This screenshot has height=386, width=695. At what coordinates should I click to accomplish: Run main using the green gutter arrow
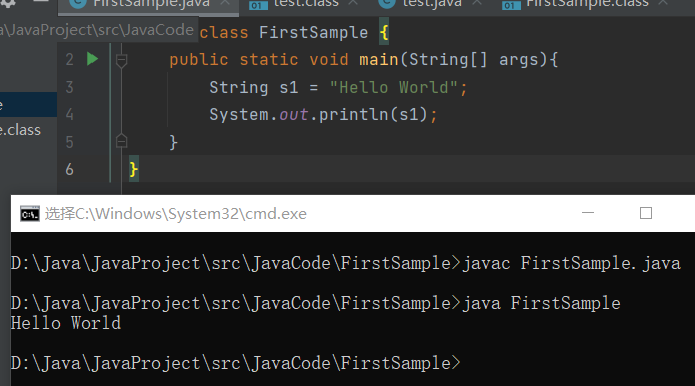point(92,59)
